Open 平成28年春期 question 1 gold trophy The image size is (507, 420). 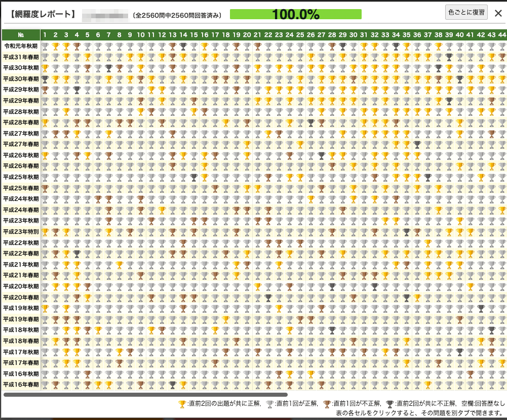45,122
